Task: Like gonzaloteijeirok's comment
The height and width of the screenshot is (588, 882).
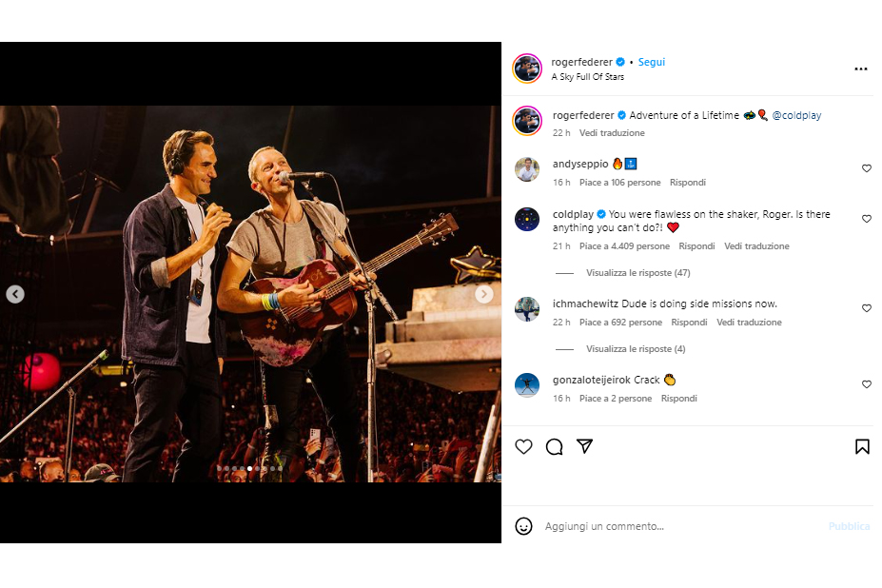Action: (866, 384)
